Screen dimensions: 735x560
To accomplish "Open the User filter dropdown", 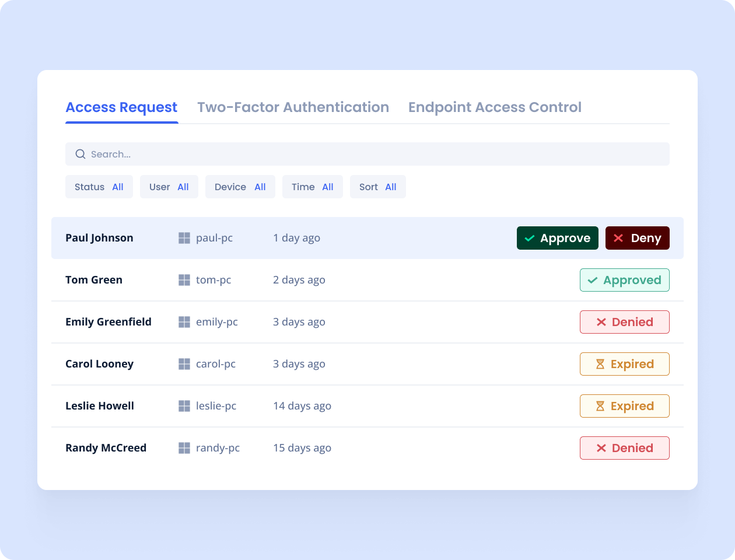I will (169, 187).
